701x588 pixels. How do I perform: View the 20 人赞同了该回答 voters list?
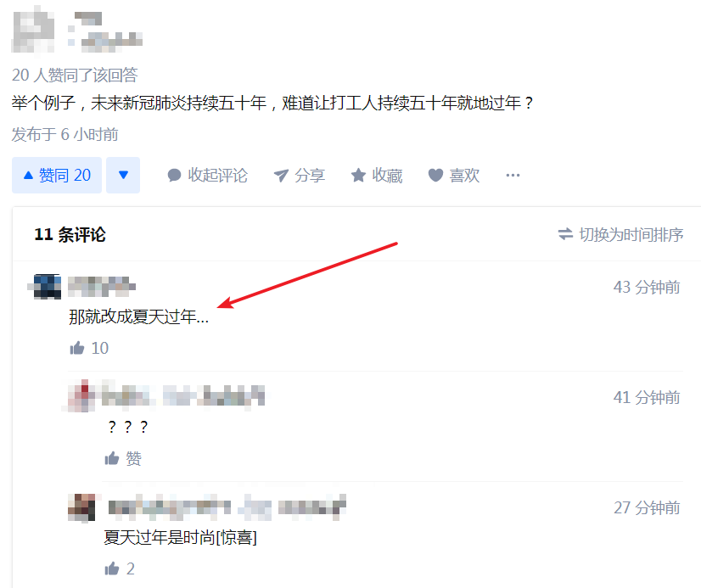pos(75,75)
